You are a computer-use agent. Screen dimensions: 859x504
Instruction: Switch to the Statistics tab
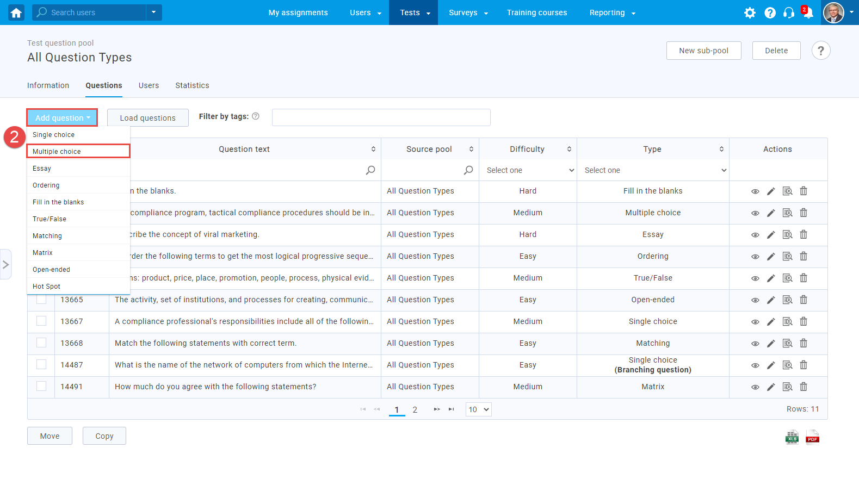coord(192,85)
